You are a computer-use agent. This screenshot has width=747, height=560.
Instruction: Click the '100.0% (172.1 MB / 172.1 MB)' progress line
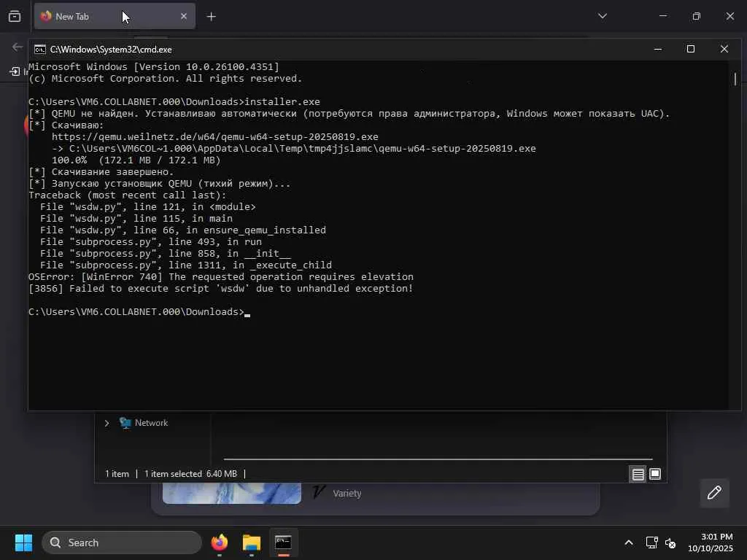(136, 160)
